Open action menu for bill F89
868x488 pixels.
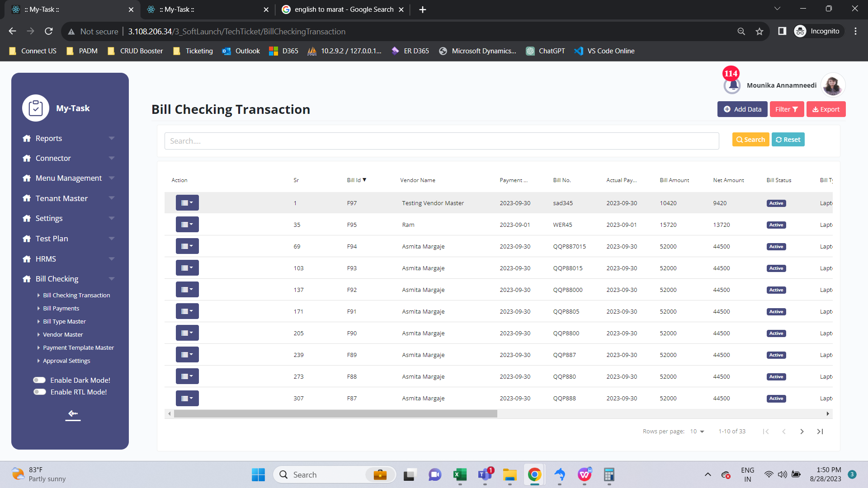click(x=187, y=355)
